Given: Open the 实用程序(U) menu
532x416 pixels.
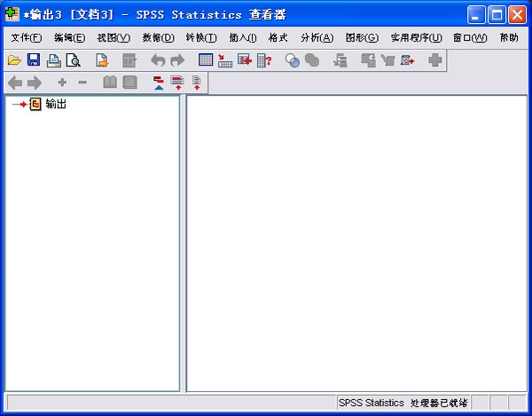Looking at the screenshot, I should 417,37.
